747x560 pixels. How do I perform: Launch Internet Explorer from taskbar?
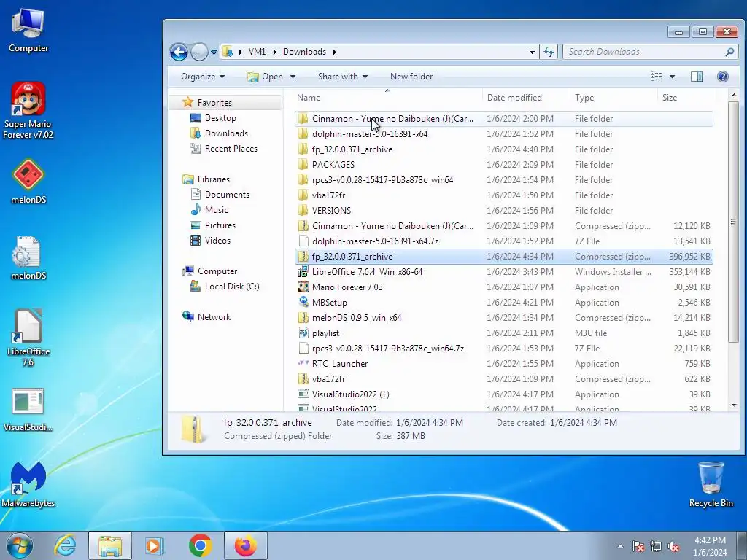65,545
